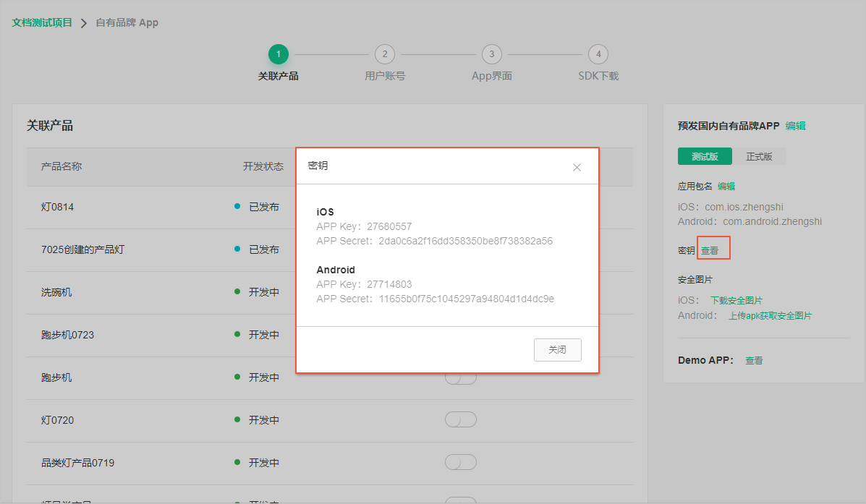866x504 pixels.
Task: Click the 关联产品 step label
Action: (x=279, y=76)
